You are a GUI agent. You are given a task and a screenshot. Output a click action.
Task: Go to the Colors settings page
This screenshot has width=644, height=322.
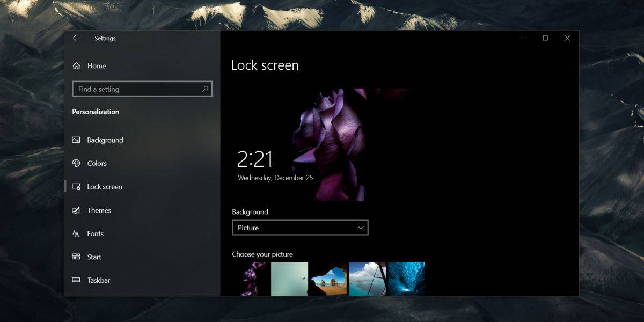tap(97, 163)
